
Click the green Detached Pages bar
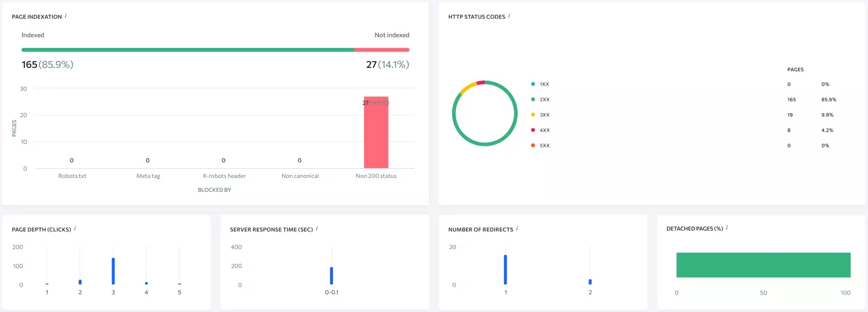(x=763, y=265)
